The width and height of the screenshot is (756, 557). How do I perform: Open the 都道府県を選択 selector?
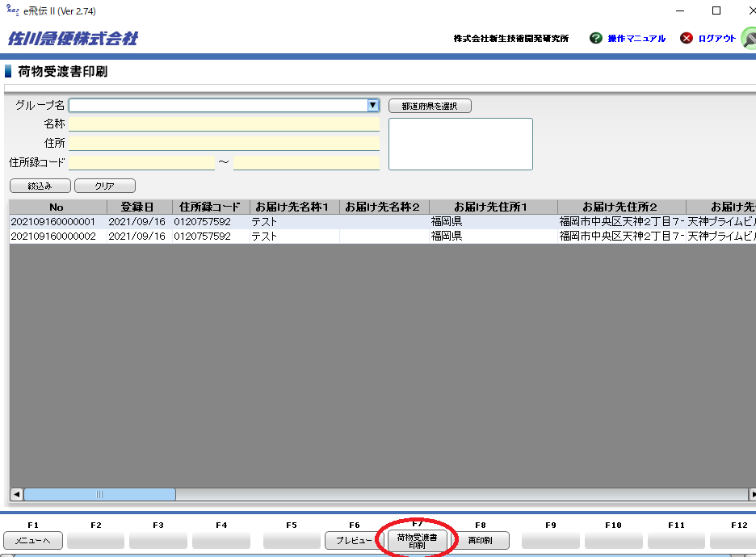pos(430,106)
